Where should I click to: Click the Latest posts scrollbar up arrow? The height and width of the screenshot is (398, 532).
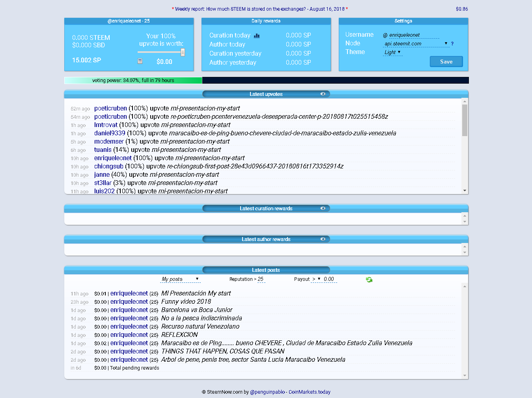pos(465,286)
